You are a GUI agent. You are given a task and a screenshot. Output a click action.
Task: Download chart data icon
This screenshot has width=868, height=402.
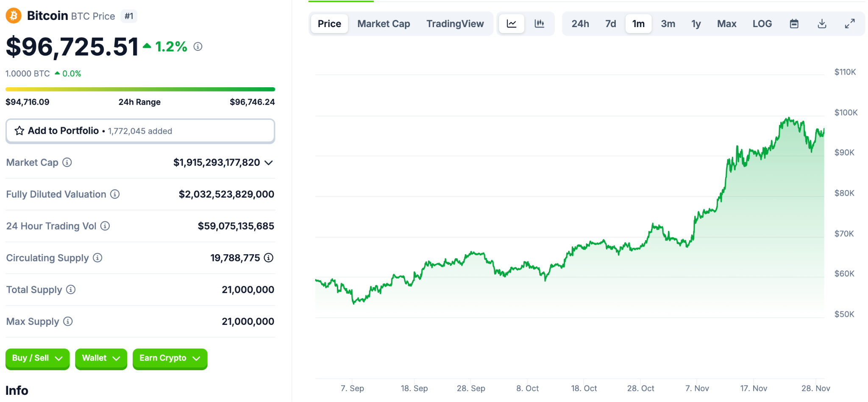tap(822, 24)
